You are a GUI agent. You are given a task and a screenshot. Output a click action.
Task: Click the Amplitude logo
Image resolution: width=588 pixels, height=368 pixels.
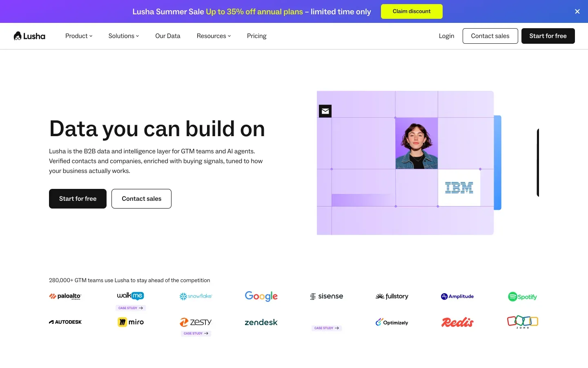pos(457,296)
